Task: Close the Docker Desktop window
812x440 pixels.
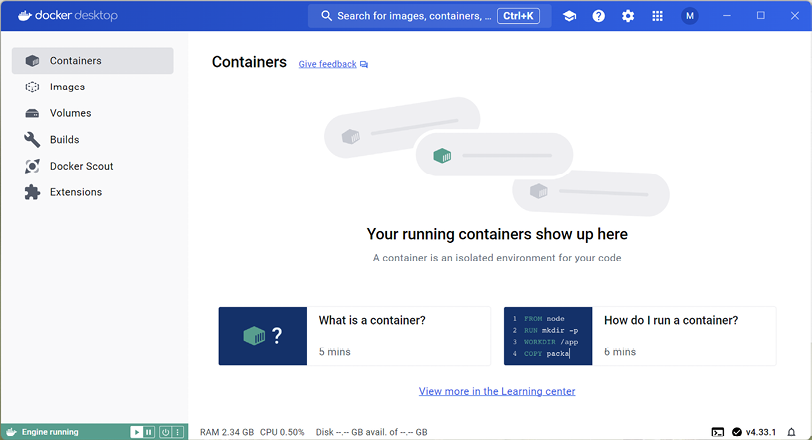Action: click(x=794, y=16)
